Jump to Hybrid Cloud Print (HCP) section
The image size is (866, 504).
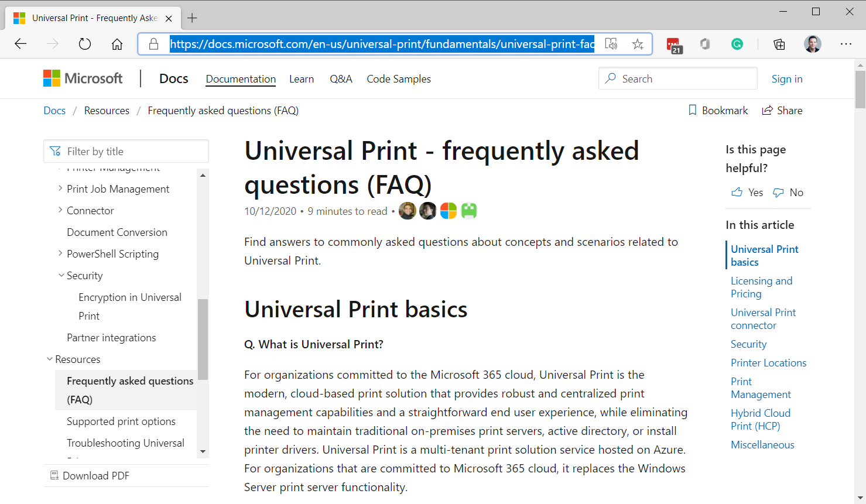[x=760, y=420]
